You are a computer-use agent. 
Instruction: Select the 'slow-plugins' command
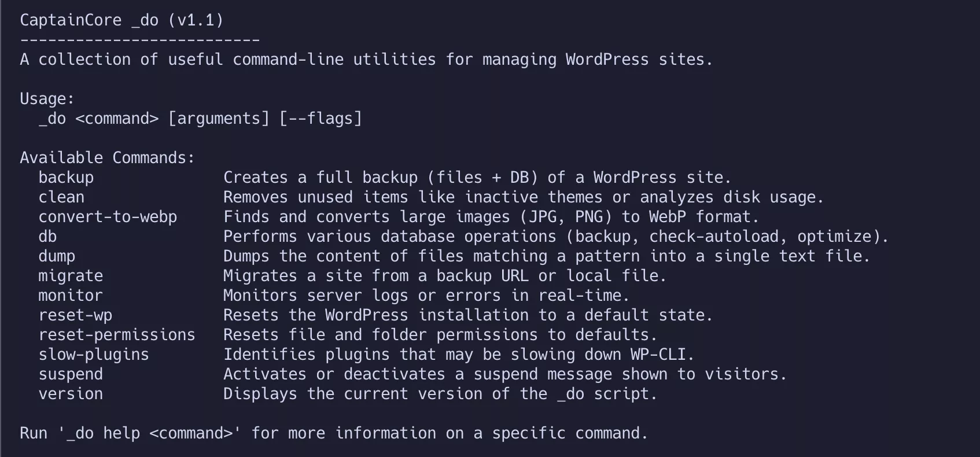[x=94, y=355]
